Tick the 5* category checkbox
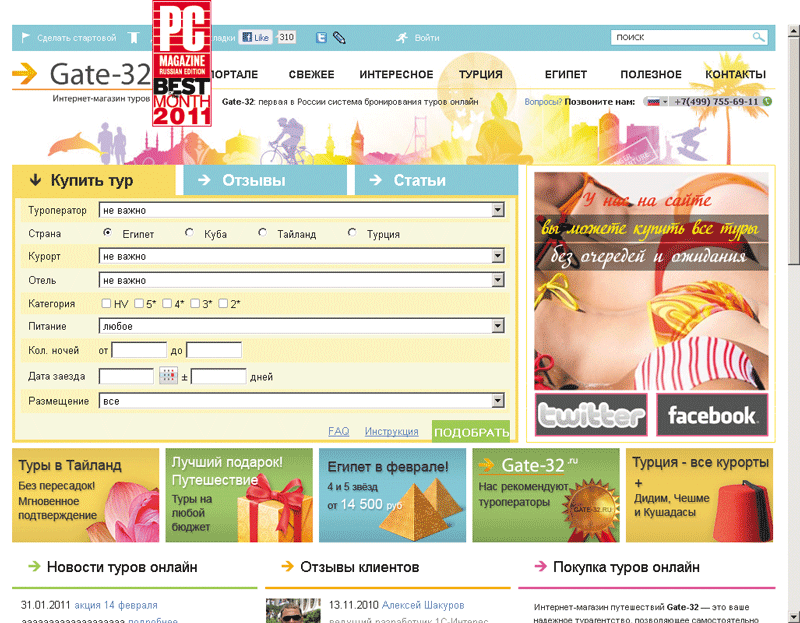Image resolution: width=800 pixels, height=623 pixels. (x=139, y=304)
